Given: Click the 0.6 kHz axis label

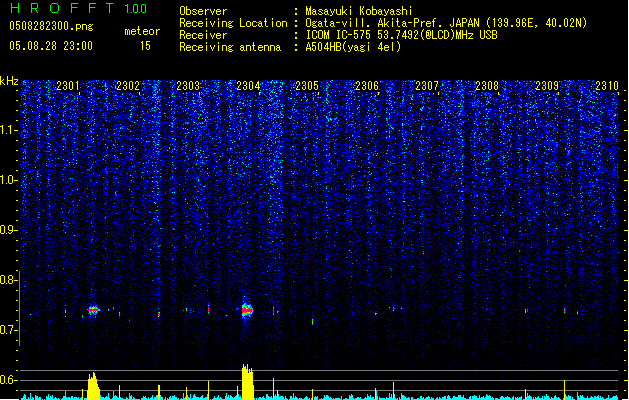Looking at the screenshot, I should [x=9, y=380].
